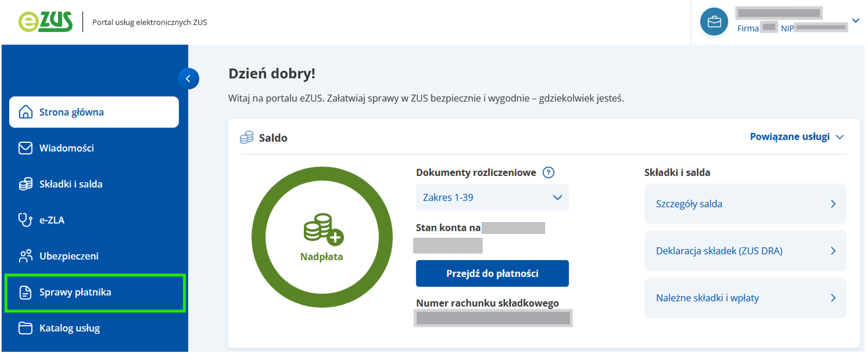Viewport: 868px width, 354px height.
Task: Open Katalog usług in the sidebar
Action: (70, 328)
